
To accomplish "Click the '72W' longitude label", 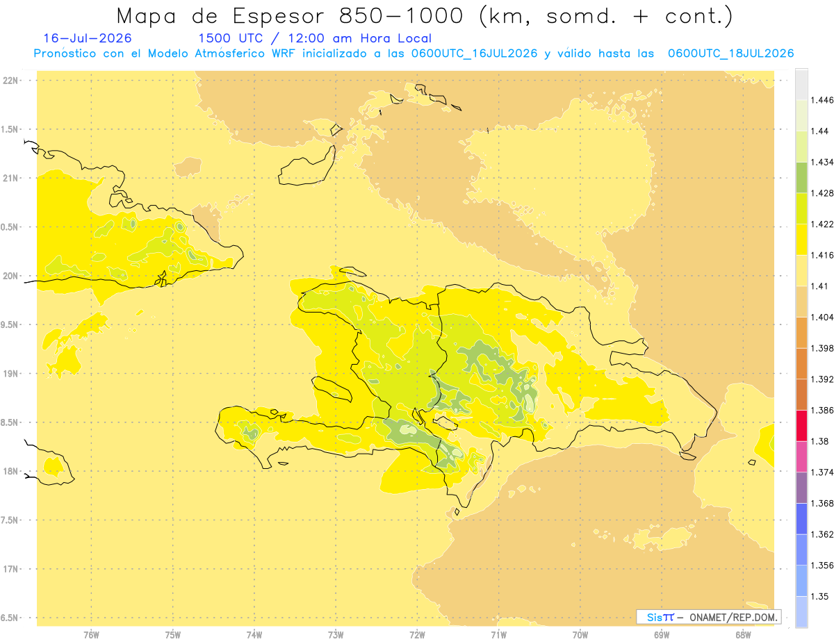I will [417, 635].
